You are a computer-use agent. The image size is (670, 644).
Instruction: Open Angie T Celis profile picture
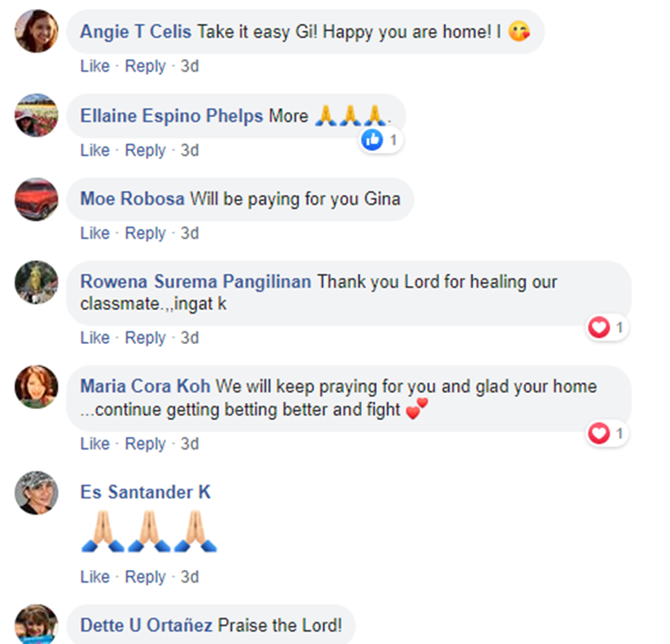[37, 30]
